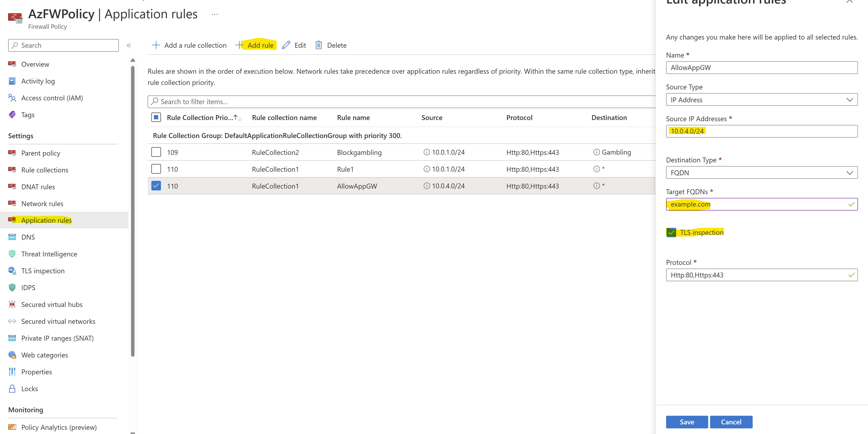Click the Edit pencil icon
The height and width of the screenshot is (434, 868).
click(x=286, y=45)
